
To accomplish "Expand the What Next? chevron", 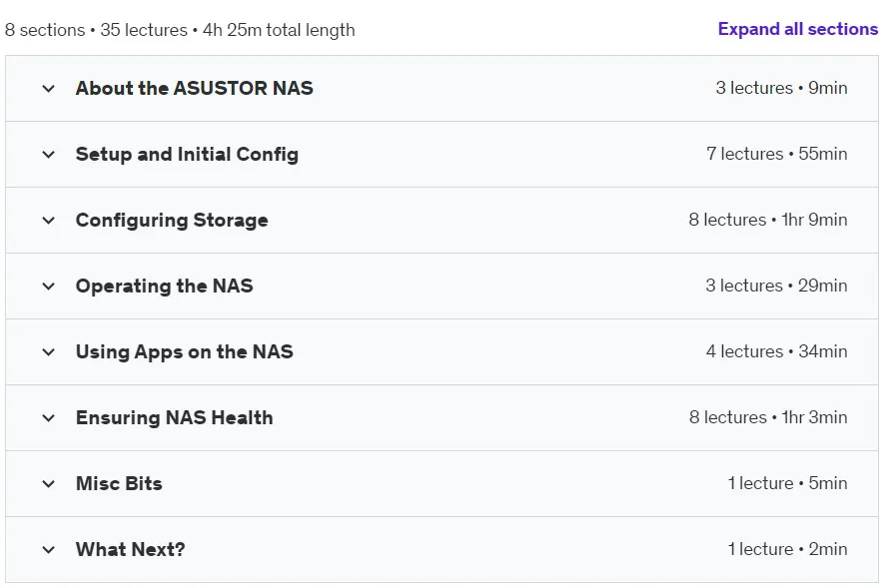I will pos(48,549).
